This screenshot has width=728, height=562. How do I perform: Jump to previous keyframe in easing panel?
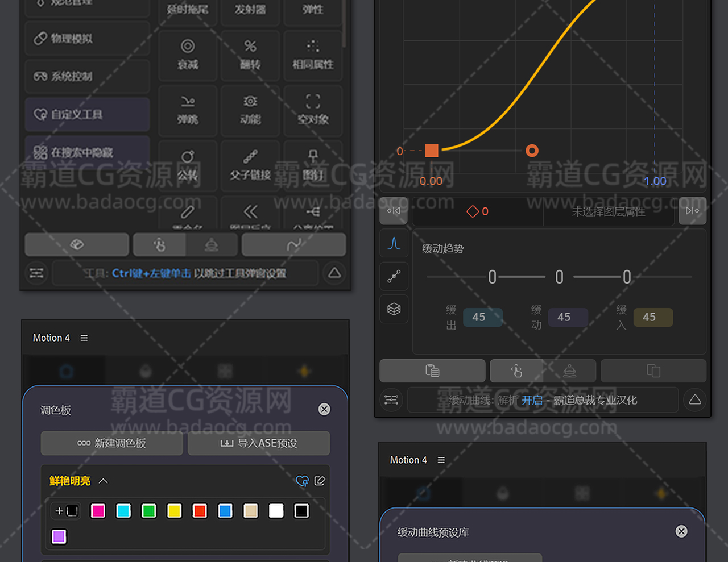click(394, 211)
